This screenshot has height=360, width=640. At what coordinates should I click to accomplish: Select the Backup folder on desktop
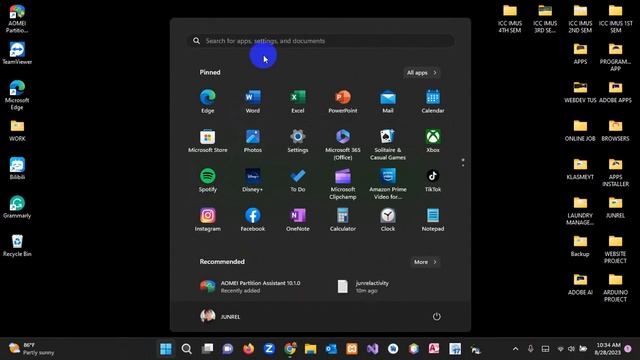(580, 246)
